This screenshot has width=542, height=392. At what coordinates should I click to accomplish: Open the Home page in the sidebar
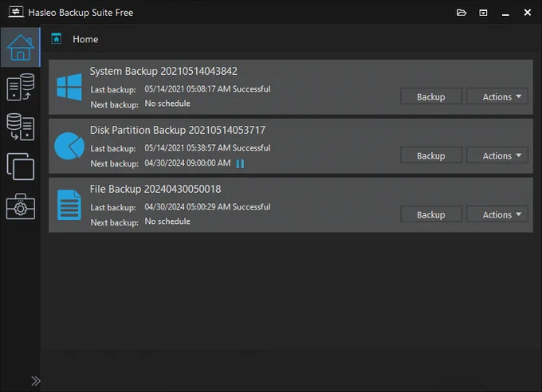21,47
